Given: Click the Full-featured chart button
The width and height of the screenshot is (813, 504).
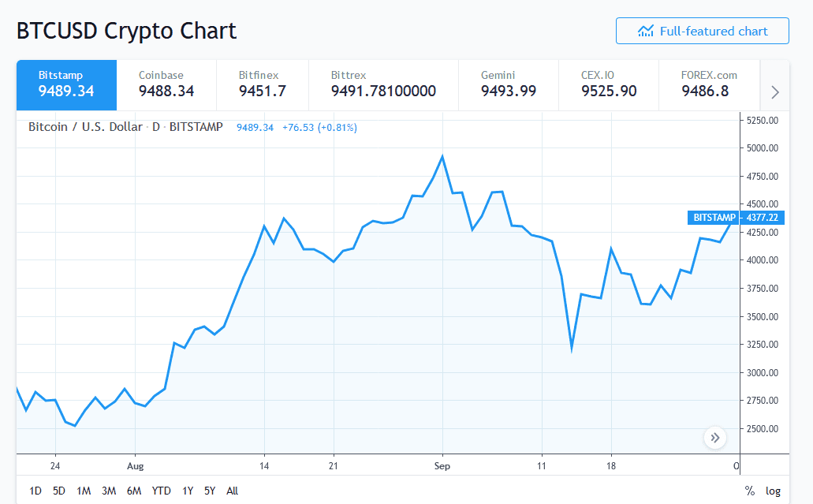Looking at the screenshot, I should point(702,31).
